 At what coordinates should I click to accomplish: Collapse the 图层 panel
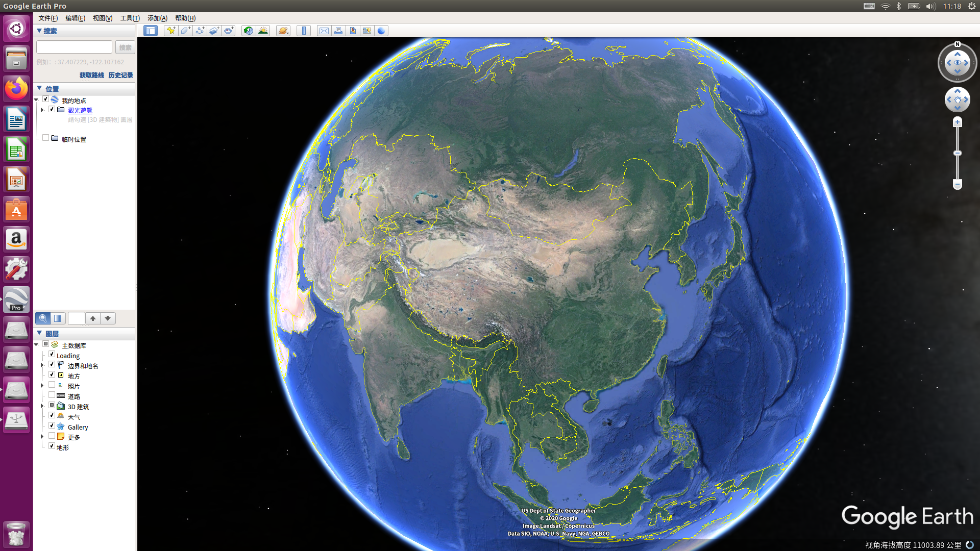pos(40,333)
